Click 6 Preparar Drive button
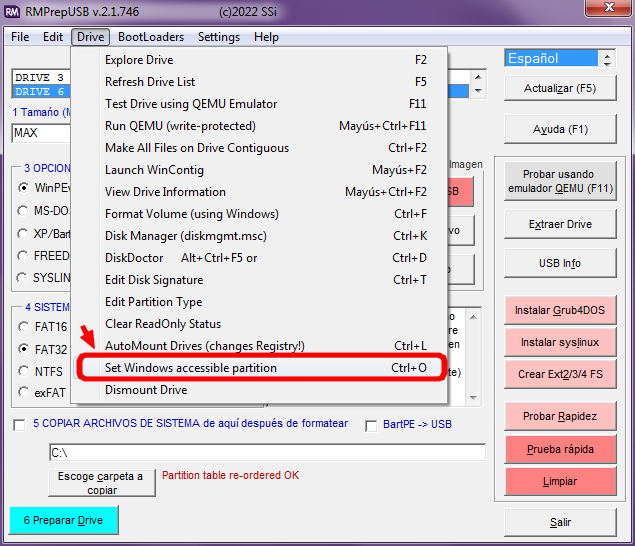Viewport: 635px width, 546px height. tap(64, 520)
